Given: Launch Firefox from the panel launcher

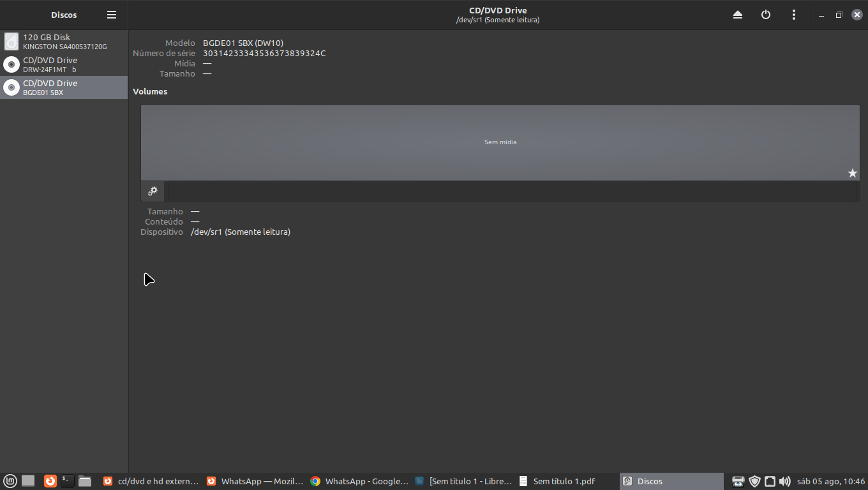Looking at the screenshot, I should (x=50, y=481).
